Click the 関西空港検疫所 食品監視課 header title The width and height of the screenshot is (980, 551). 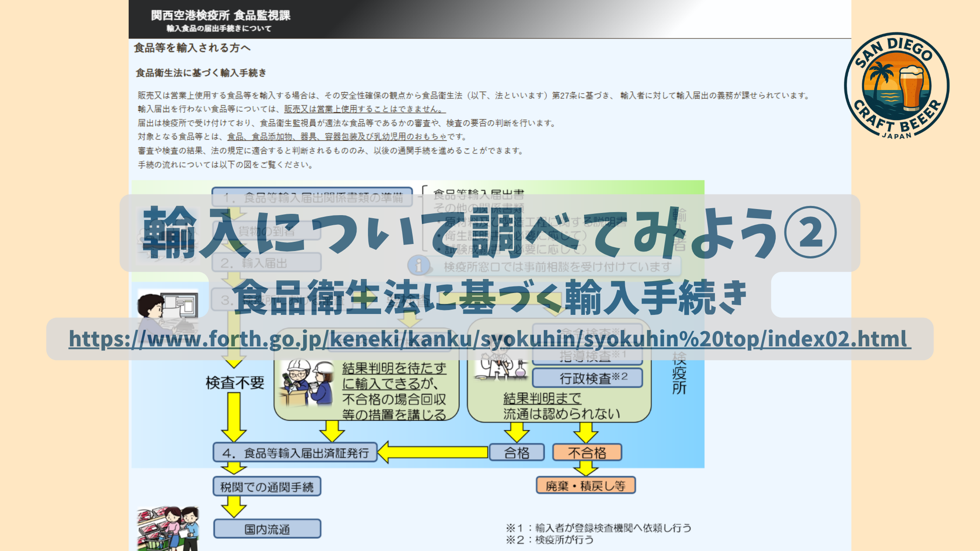click(220, 15)
